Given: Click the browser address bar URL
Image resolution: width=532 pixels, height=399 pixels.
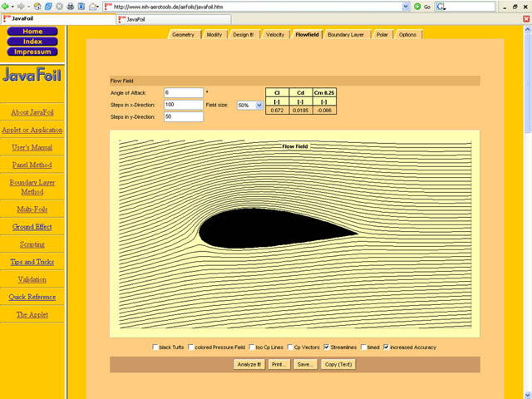Looking at the screenshot, I should [x=253, y=7].
